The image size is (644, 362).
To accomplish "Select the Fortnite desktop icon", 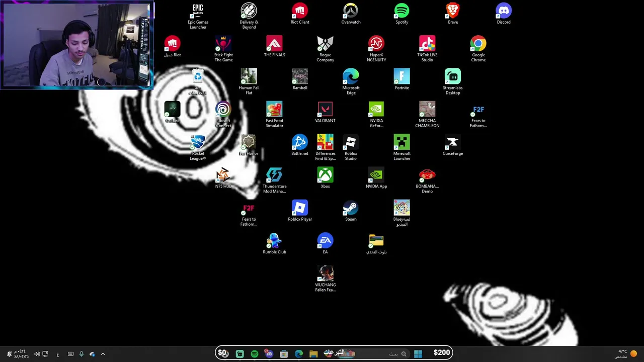I will [x=401, y=79].
